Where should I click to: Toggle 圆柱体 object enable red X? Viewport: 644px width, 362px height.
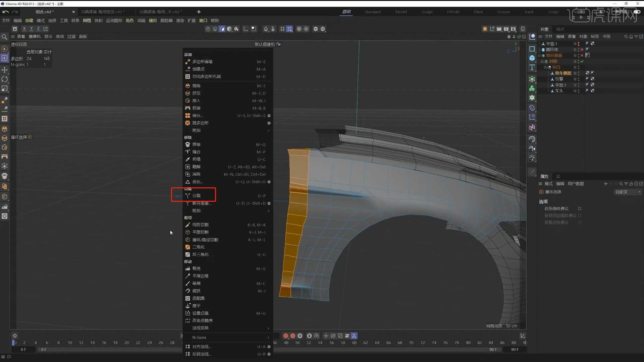click(582, 50)
